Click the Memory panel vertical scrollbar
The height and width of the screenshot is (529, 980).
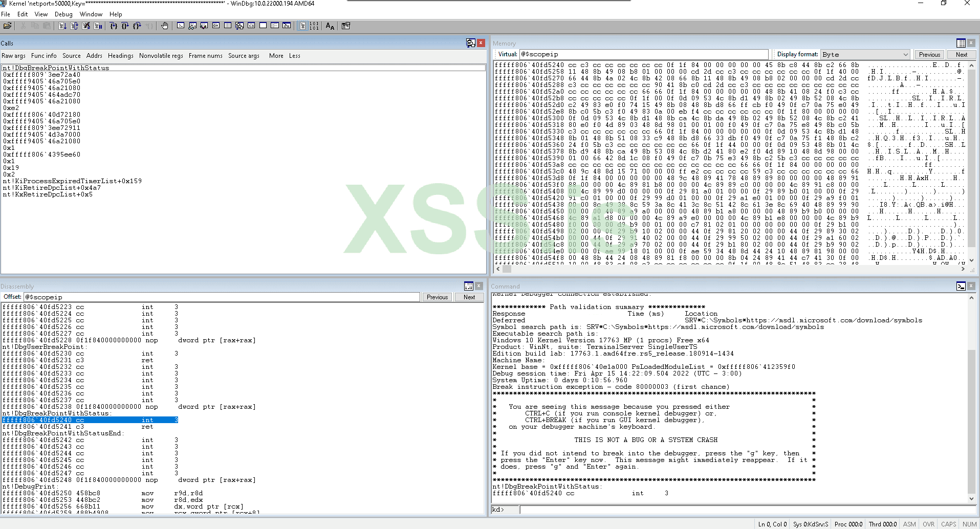tap(972, 163)
